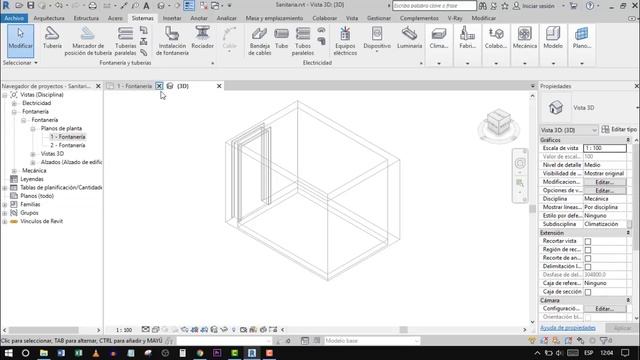Activate the Tubería pipe tool
This screenshot has width=640, height=360.
[52, 38]
